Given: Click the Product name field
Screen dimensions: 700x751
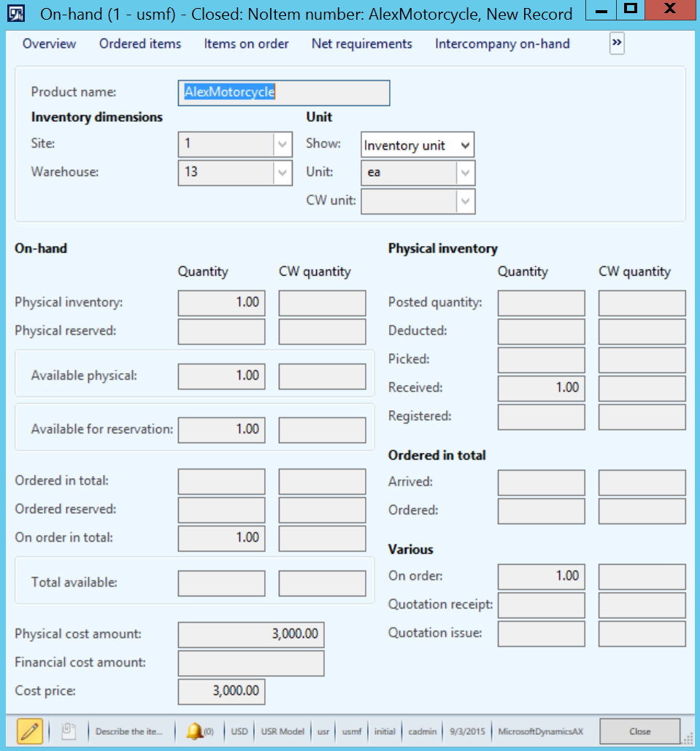Looking at the screenshot, I should (x=284, y=93).
